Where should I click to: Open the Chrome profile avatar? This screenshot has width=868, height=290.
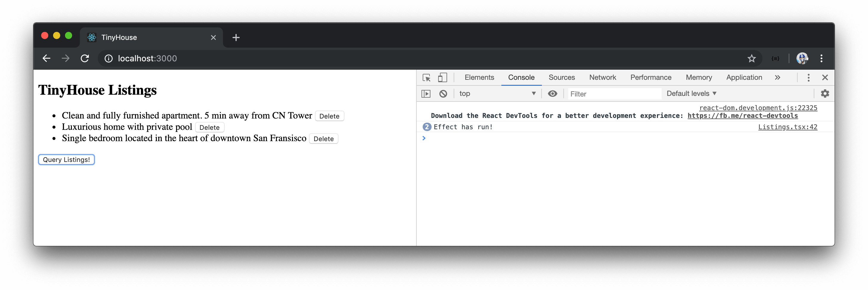(x=802, y=59)
